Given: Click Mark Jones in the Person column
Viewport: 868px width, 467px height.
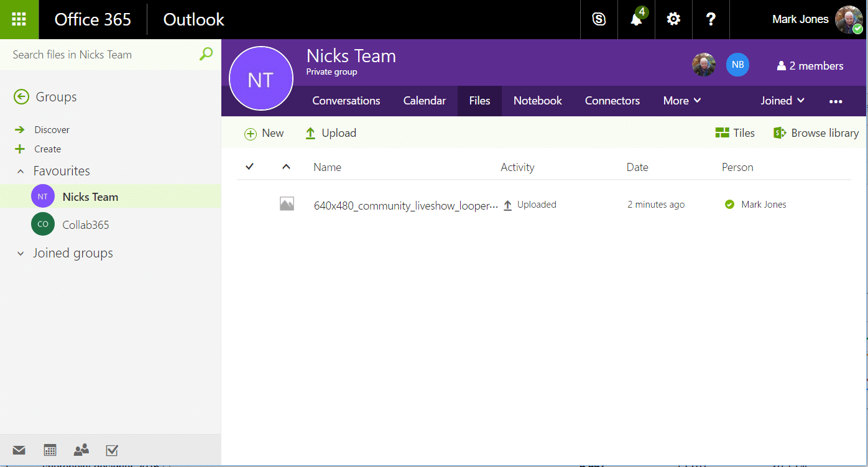Looking at the screenshot, I should [764, 204].
